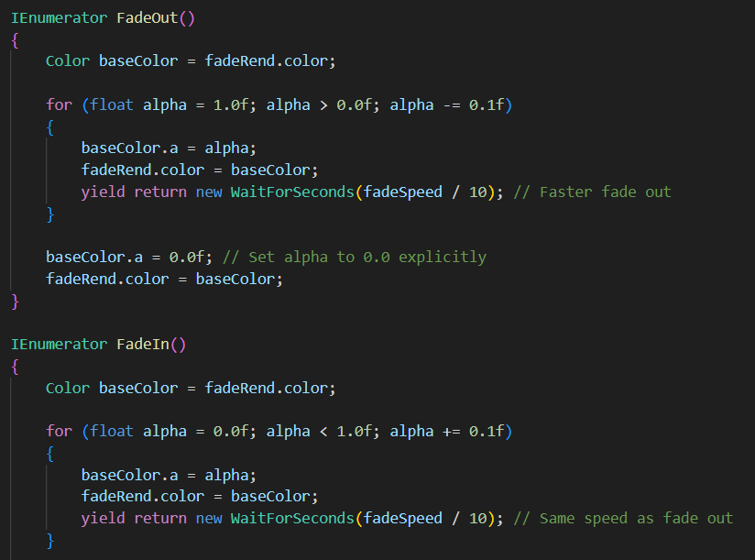Click WaitForSeconds in the FadeOut loop
The width and height of the screenshot is (755, 560).
291,192
